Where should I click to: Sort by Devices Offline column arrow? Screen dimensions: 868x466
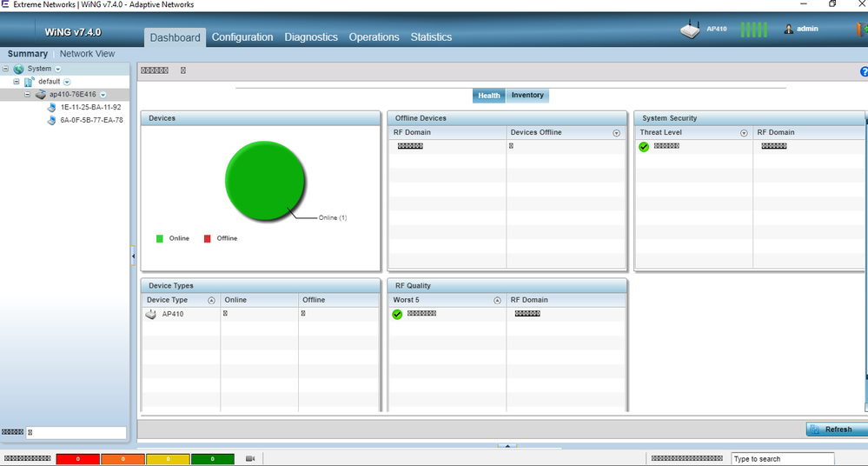pyautogui.click(x=616, y=133)
